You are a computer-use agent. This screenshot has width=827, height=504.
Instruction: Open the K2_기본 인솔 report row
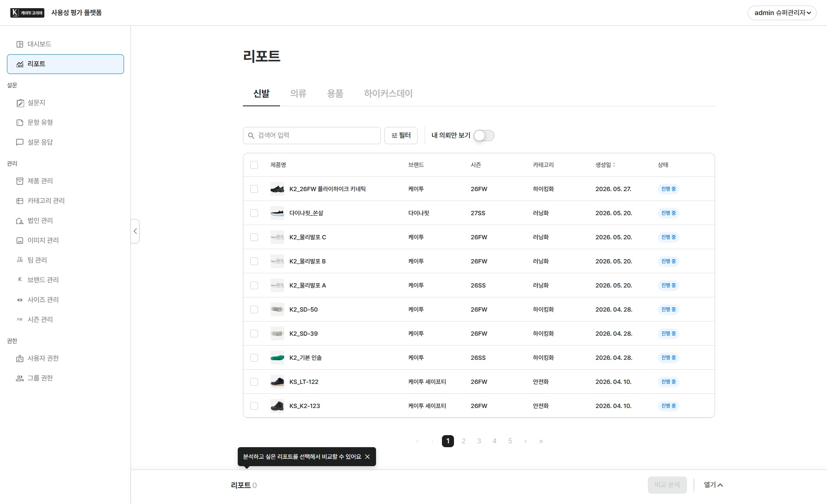[479, 358]
